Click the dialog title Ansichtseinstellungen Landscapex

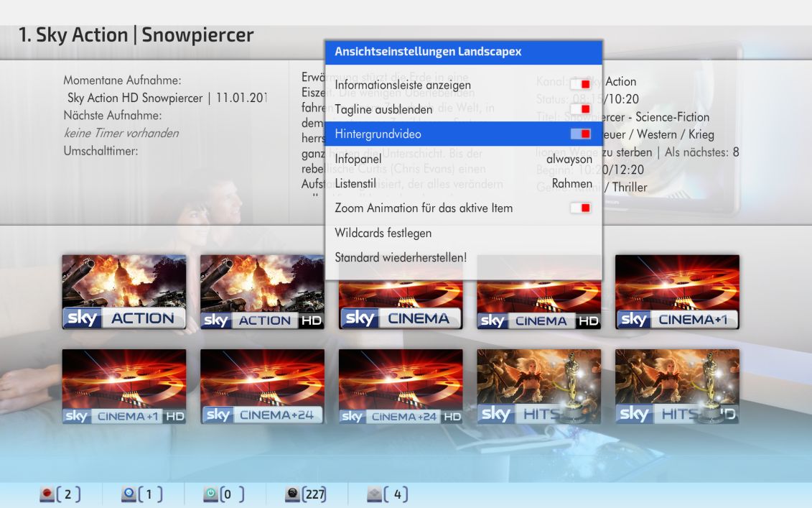(x=428, y=51)
